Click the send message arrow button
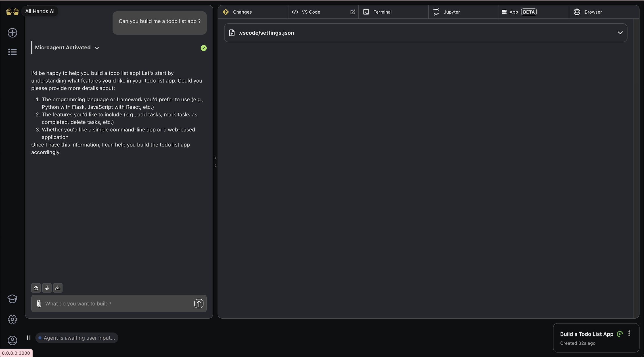This screenshot has height=357, width=644. [x=198, y=304]
